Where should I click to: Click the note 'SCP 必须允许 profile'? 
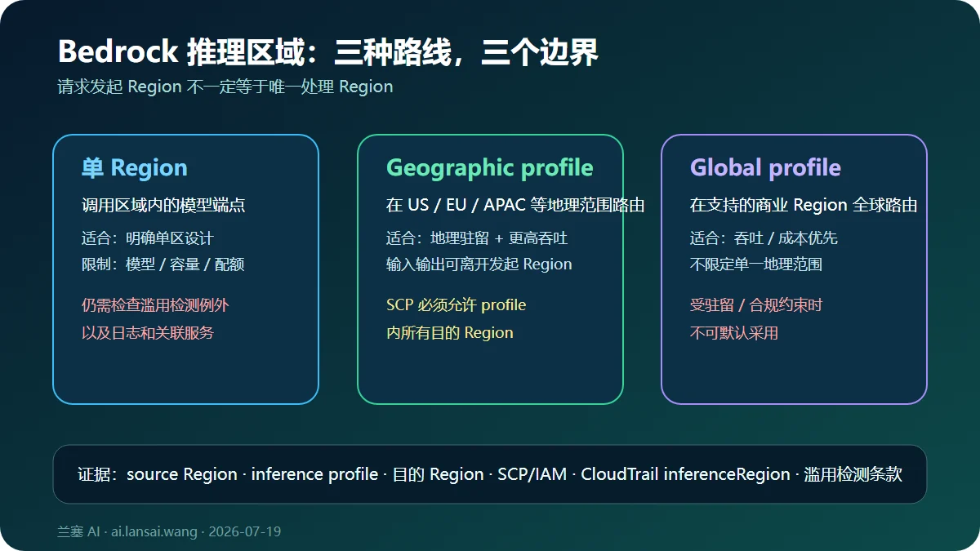pyautogui.click(x=456, y=305)
